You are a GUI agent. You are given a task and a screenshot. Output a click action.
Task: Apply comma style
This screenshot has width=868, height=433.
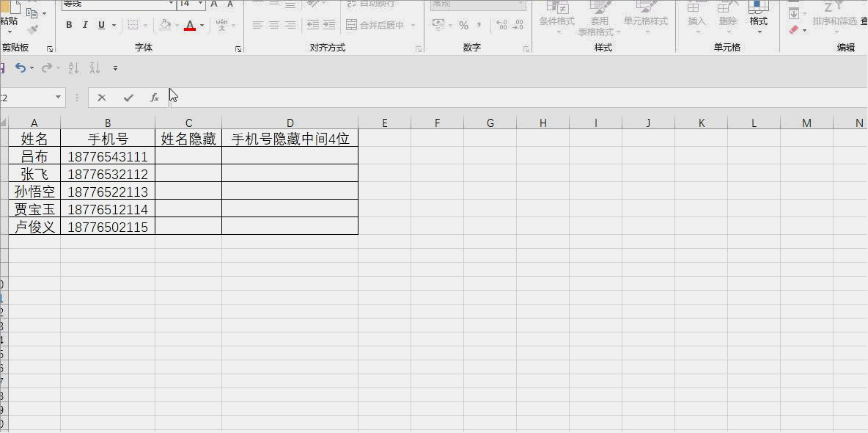479,25
